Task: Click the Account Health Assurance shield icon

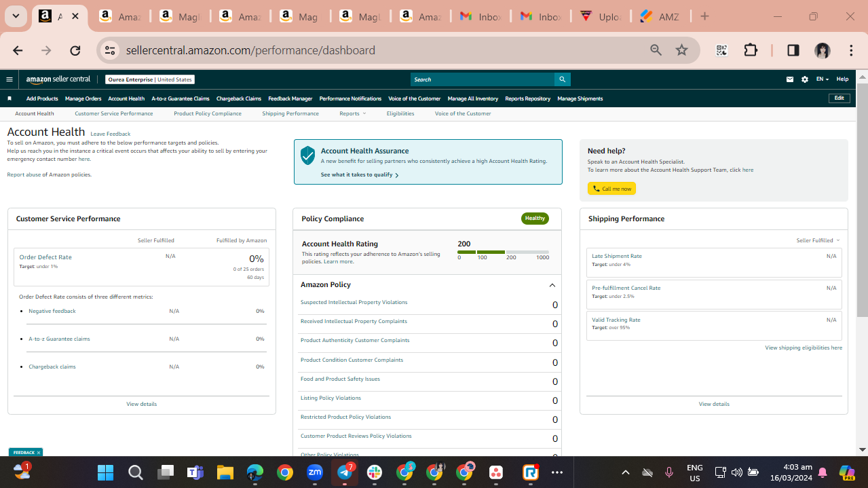Action: click(x=308, y=155)
